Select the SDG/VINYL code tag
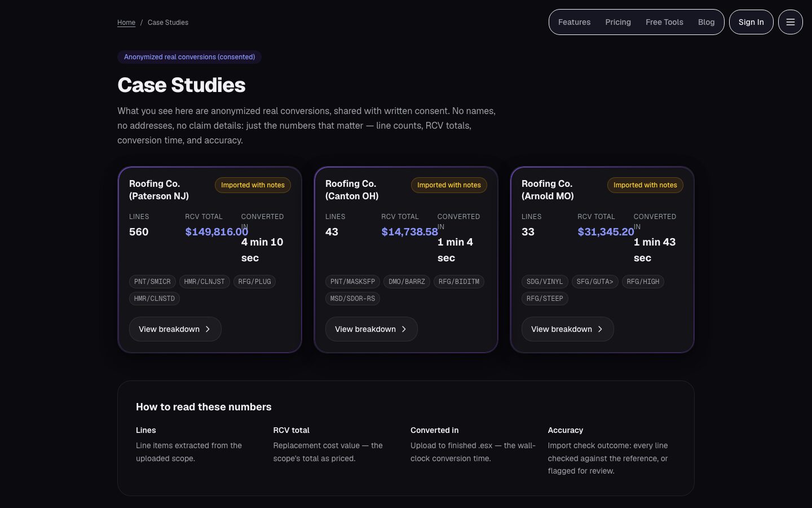 click(545, 282)
